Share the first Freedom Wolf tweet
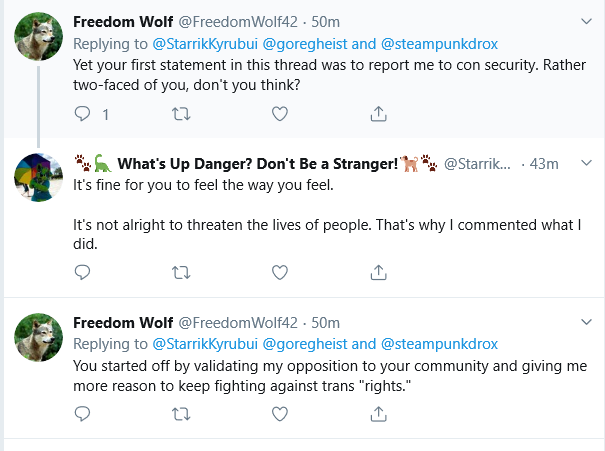 click(379, 114)
